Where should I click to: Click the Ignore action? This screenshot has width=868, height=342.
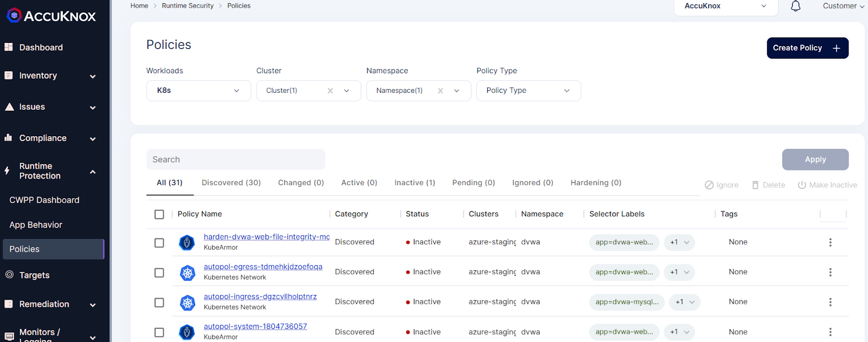pos(722,185)
